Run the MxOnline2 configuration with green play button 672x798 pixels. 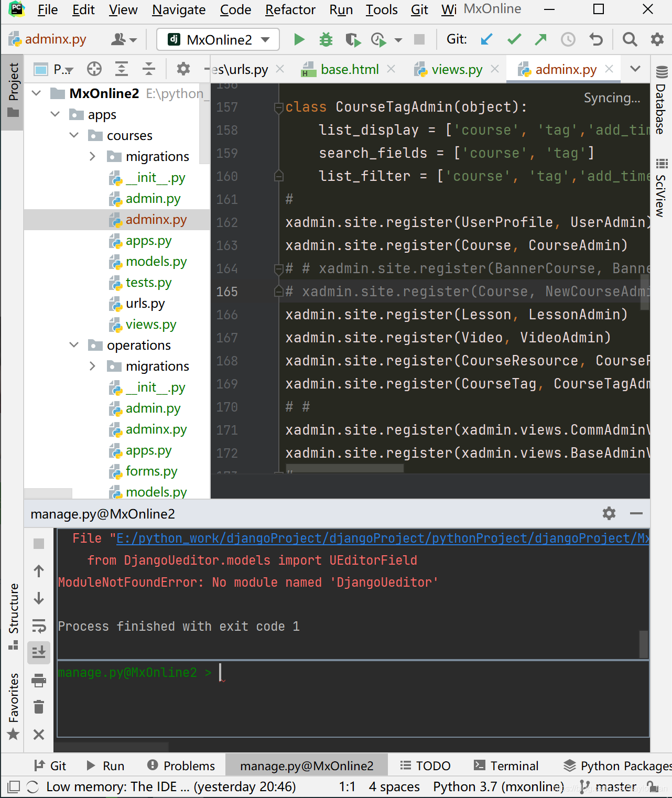(299, 40)
